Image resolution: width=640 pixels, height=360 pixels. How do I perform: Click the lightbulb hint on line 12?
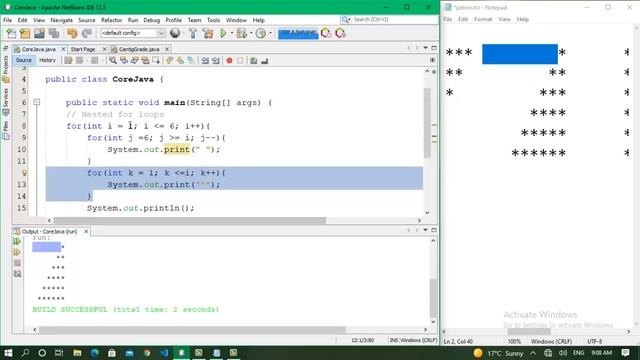24,173
